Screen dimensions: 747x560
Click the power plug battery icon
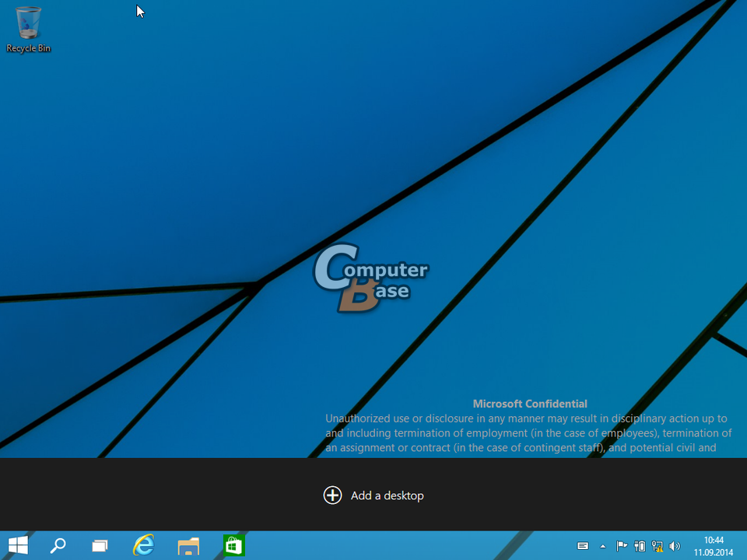pyautogui.click(x=640, y=546)
